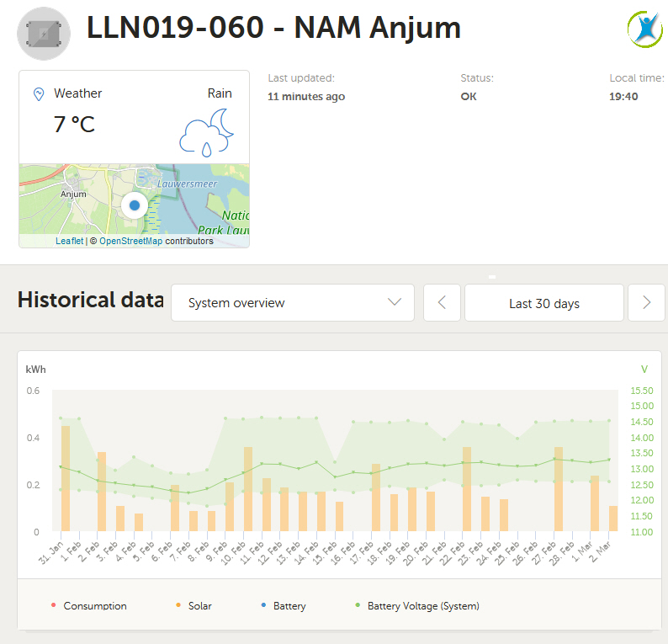Click the blue Battery legend dot
The width and height of the screenshot is (668, 644).
tap(263, 605)
